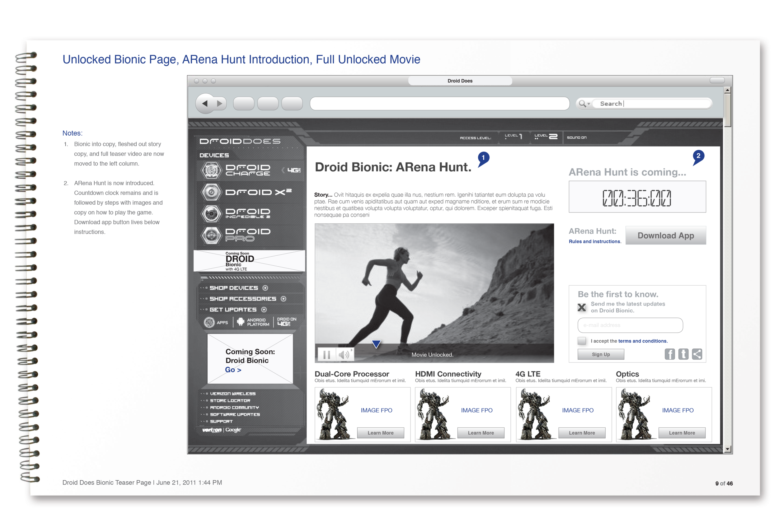The image size is (778, 532).
Task: Click the video progress marker triangle
Action: click(376, 344)
